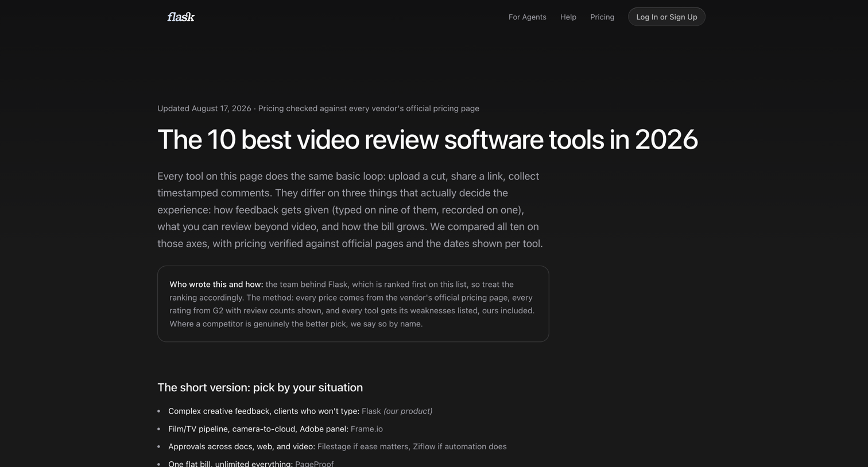
Task: Click Filestage if ease matters text
Action: coord(363,446)
